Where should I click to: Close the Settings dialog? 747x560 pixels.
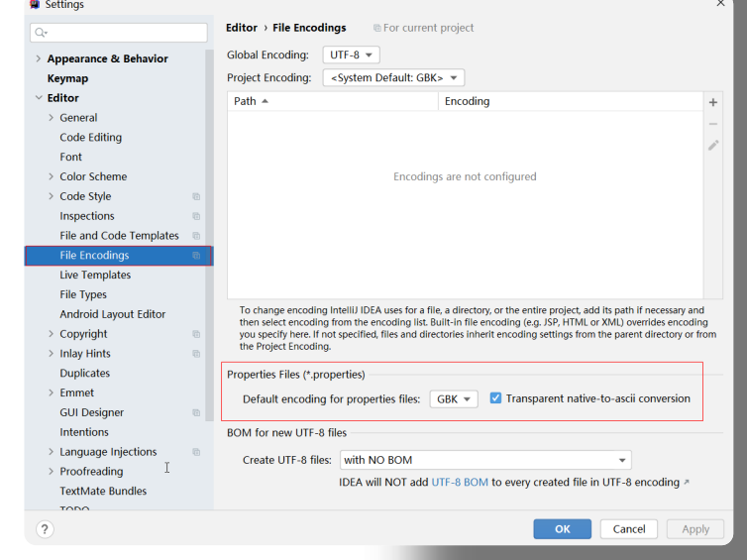tap(720, 3)
